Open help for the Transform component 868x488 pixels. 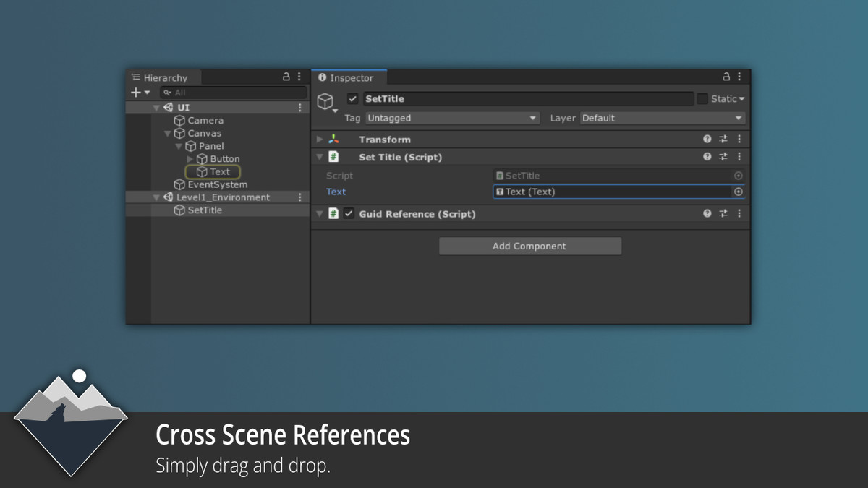pyautogui.click(x=707, y=139)
